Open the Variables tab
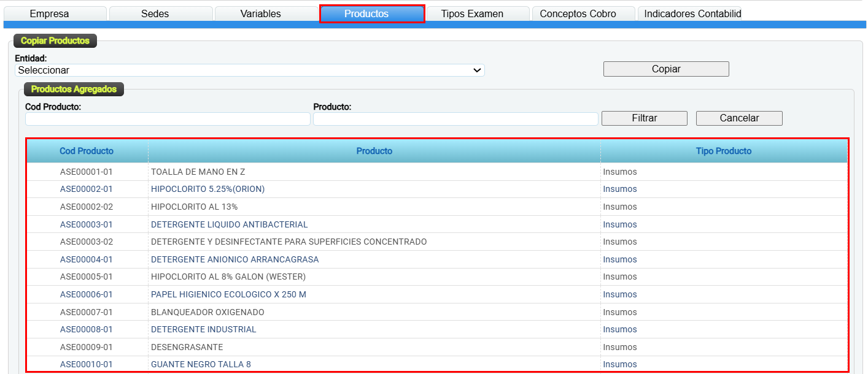 pyautogui.click(x=260, y=13)
